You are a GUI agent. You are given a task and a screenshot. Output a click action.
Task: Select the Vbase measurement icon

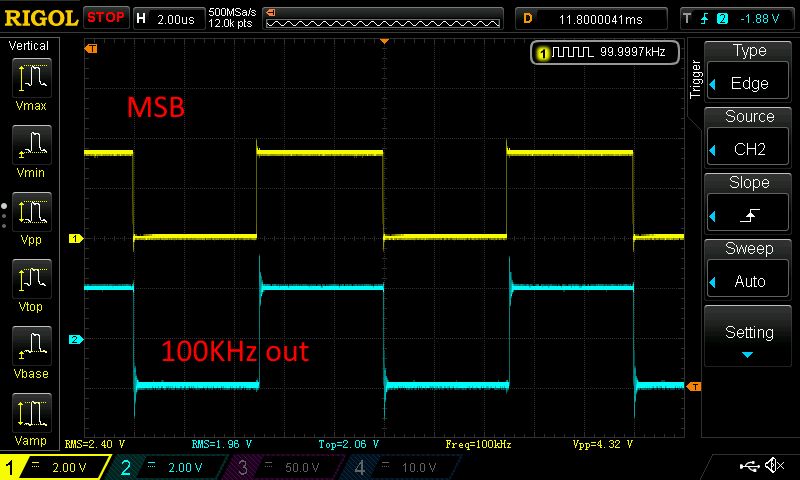[32, 345]
